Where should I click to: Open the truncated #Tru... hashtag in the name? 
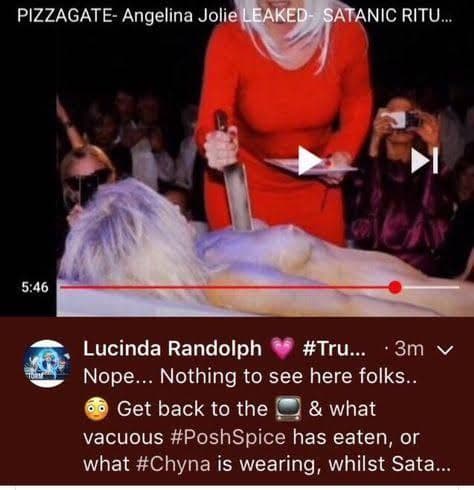coord(334,349)
